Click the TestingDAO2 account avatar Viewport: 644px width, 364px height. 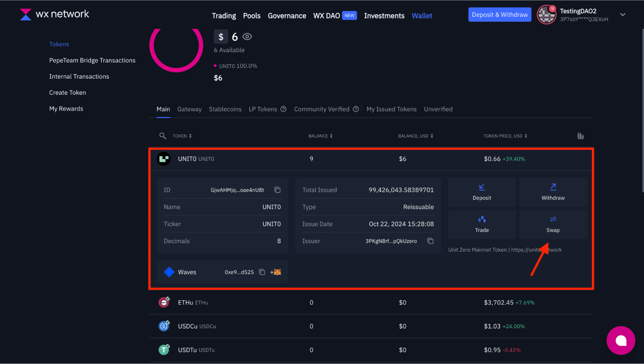point(546,15)
